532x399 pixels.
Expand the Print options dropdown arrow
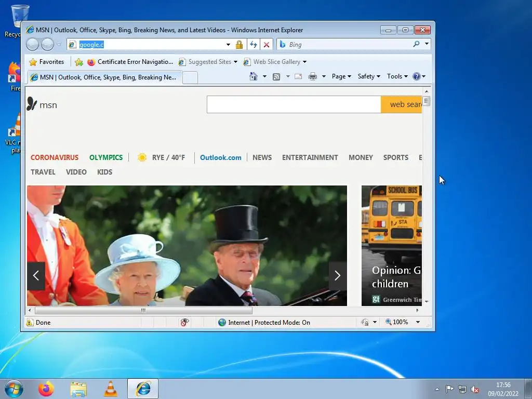click(x=324, y=76)
